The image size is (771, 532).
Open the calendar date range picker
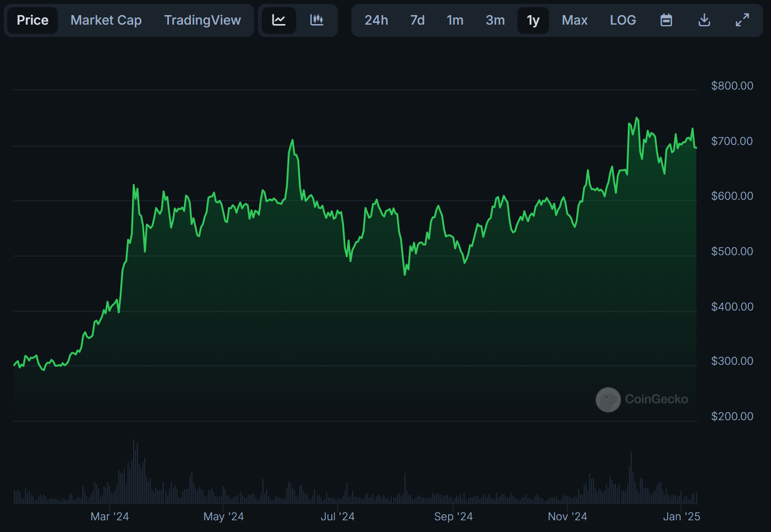coord(666,20)
